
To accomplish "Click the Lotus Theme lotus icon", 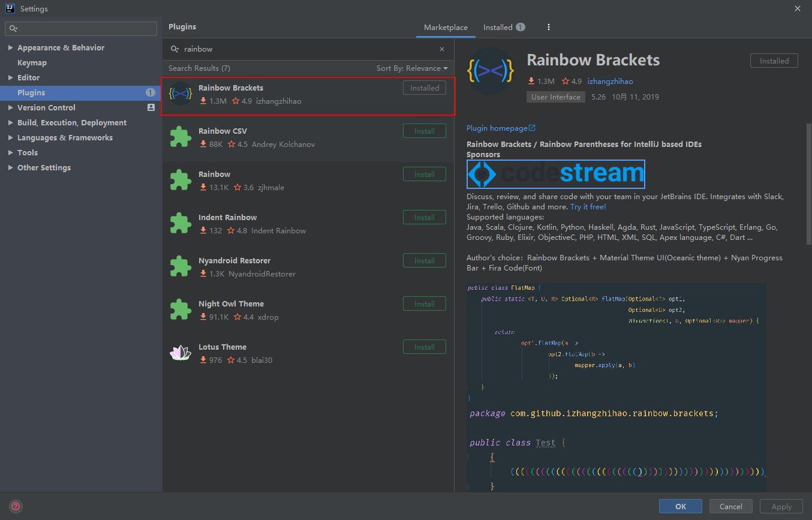I will [x=180, y=353].
